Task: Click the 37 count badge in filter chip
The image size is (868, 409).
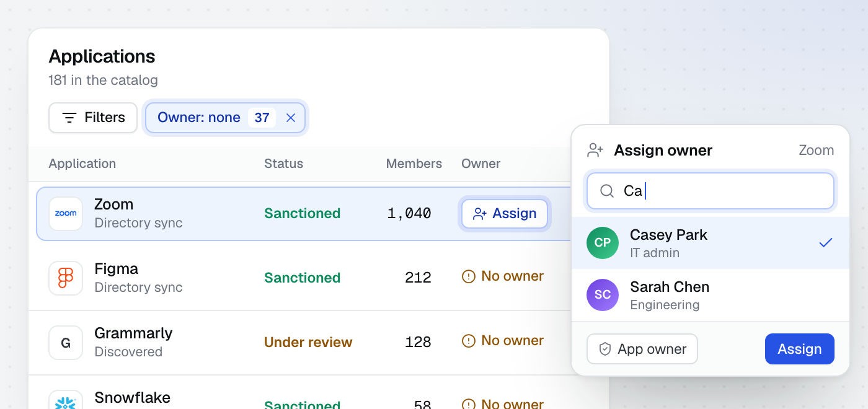Action: click(262, 118)
